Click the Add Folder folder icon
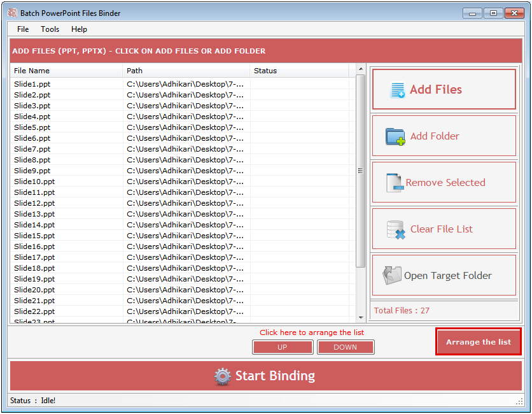 (395, 136)
